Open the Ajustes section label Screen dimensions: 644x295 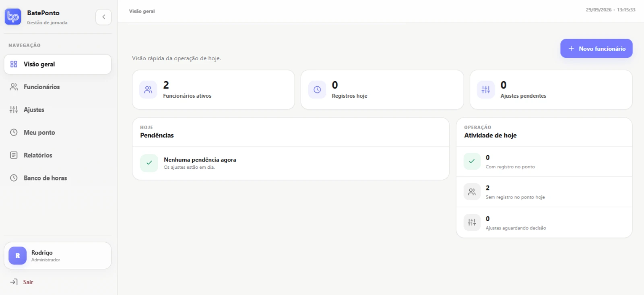[x=34, y=110]
